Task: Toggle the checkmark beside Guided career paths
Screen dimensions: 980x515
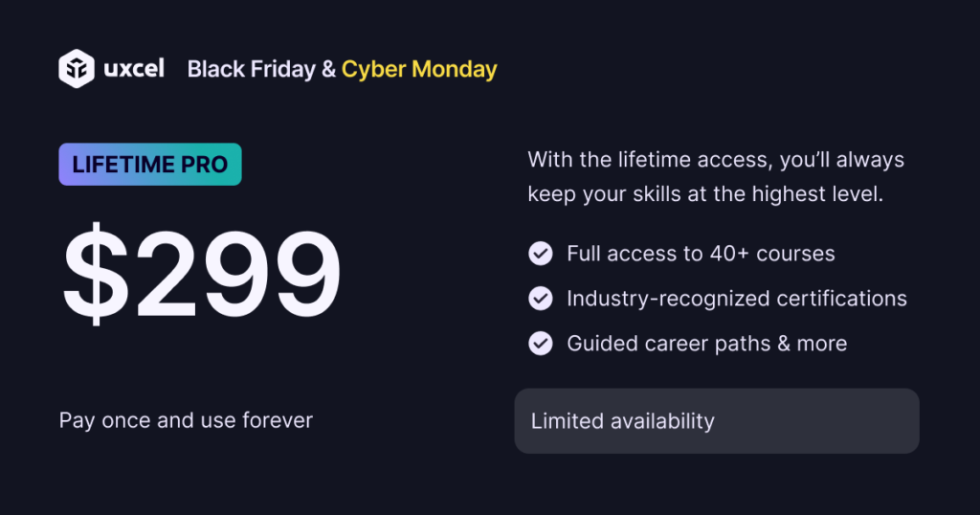Action: point(541,343)
